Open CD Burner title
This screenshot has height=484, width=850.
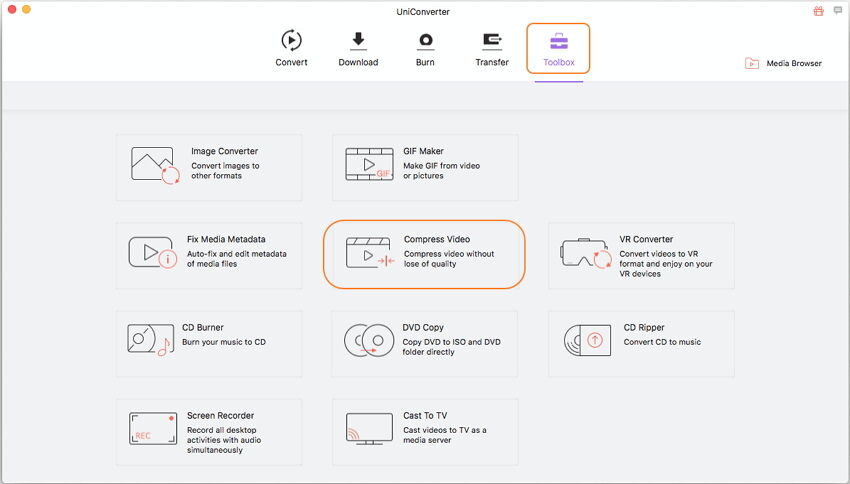click(x=203, y=327)
